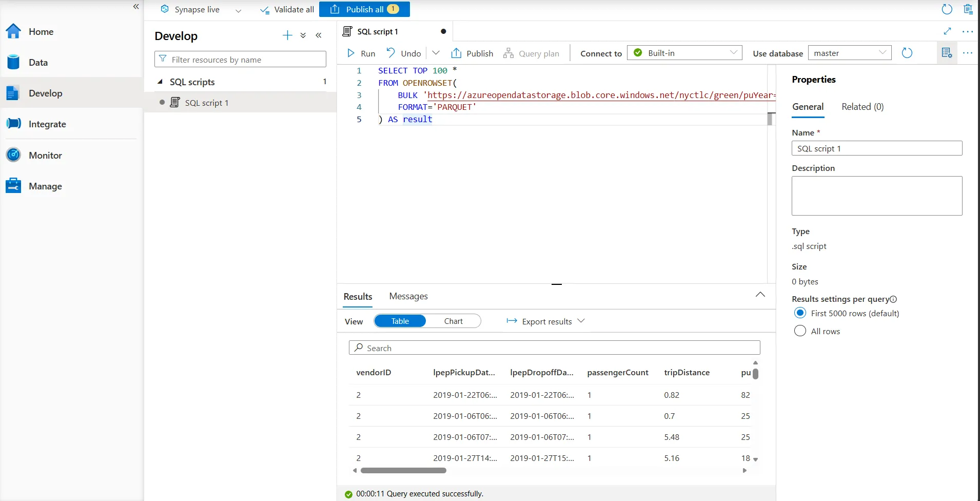The height and width of the screenshot is (501, 980).
Task: Collapse the Develop resources panel
Action: (x=319, y=35)
